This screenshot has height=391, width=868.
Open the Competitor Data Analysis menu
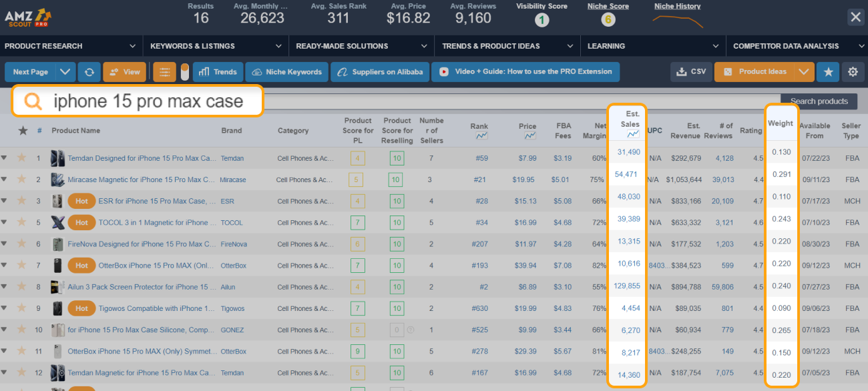tap(797, 46)
